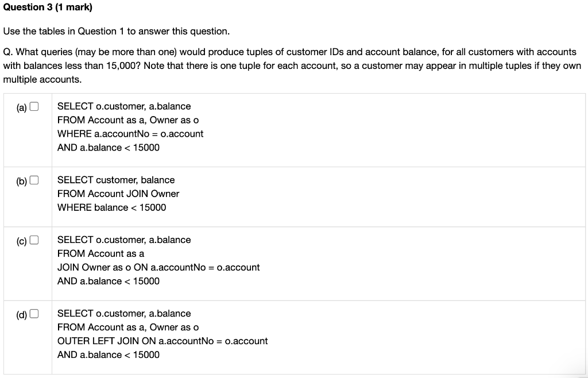Viewport: 588px width, 378px height.
Task: Select option (a) label text
Action: (22, 106)
